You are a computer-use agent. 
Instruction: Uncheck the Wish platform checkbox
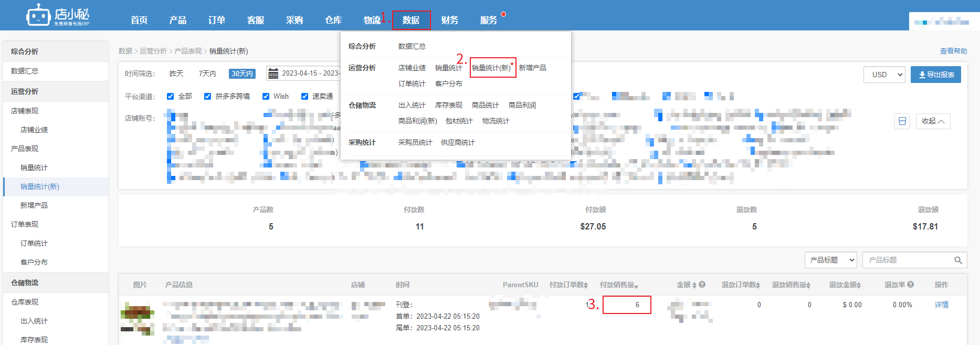coord(266,96)
